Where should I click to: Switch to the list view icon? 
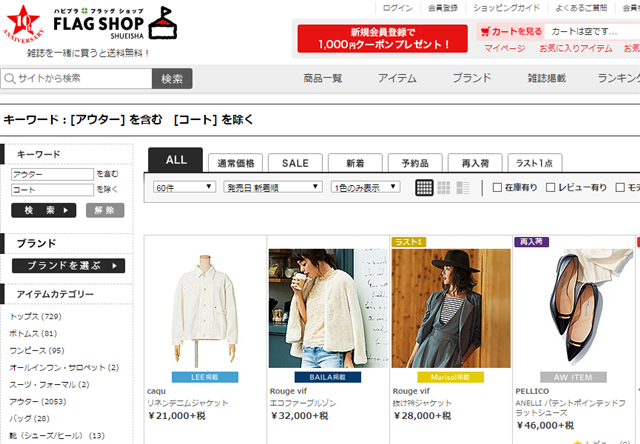pos(462,187)
